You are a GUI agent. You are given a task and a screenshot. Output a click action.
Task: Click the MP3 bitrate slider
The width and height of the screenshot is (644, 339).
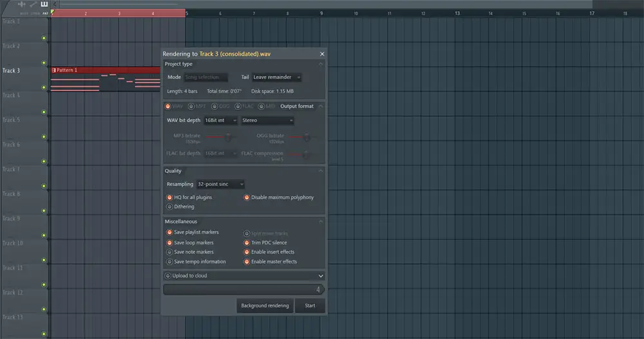227,136
